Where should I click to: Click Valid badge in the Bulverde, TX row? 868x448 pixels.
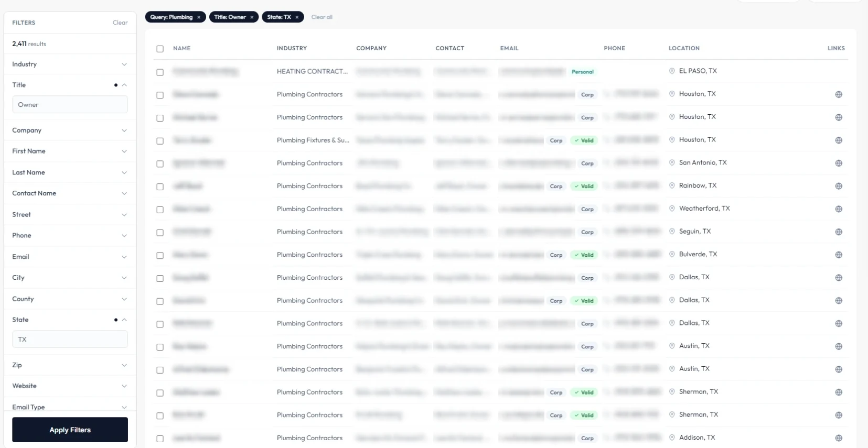point(584,255)
